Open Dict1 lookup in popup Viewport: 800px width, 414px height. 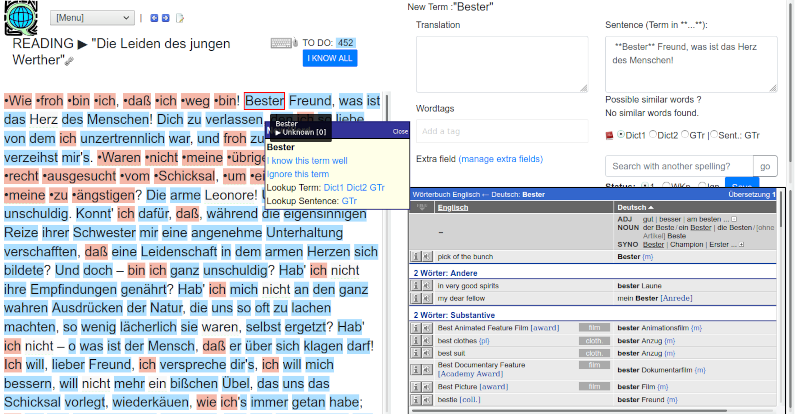click(x=332, y=188)
